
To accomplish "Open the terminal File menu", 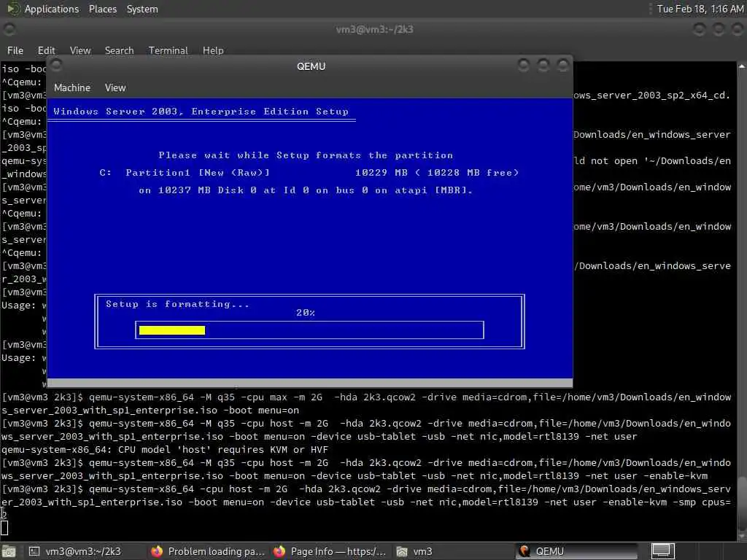I will click(15, 50).
